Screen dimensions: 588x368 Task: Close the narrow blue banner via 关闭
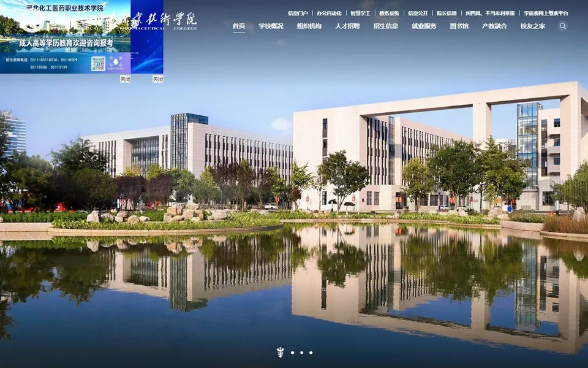pyautogui.click(x=158, y=79)
